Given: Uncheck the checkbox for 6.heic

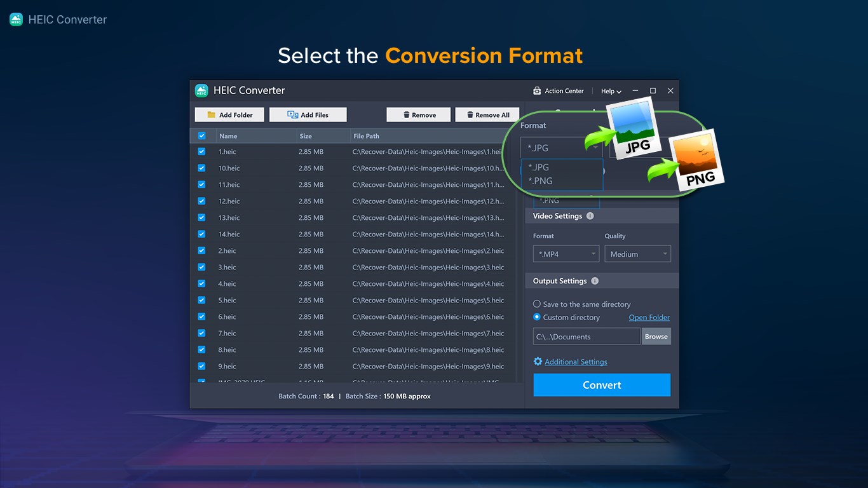Looking at the screenshot, I should point(201,316).
